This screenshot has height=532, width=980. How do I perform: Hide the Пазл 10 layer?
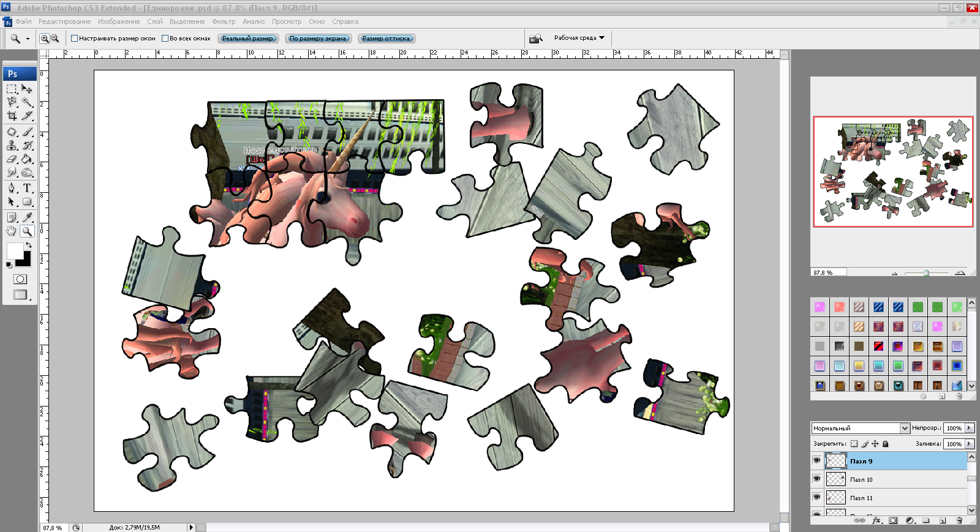[816, 479]
